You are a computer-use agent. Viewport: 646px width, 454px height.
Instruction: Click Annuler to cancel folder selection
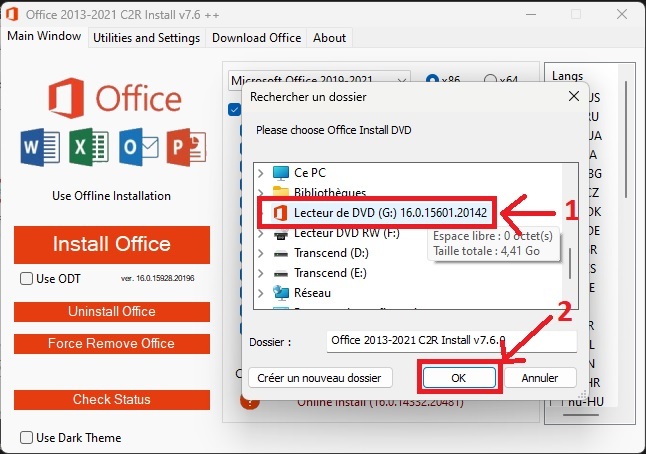pos(540,378)
